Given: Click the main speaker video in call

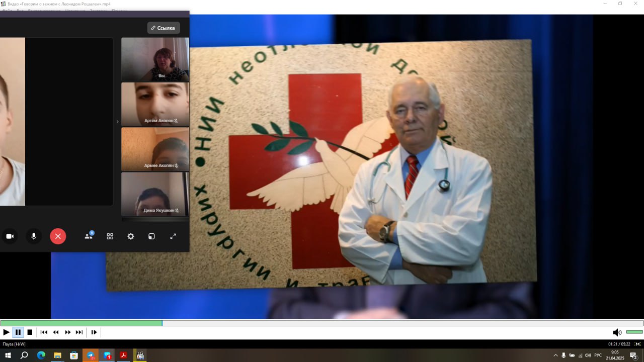Looking at the screenshot, I should [x=56, y=121].
